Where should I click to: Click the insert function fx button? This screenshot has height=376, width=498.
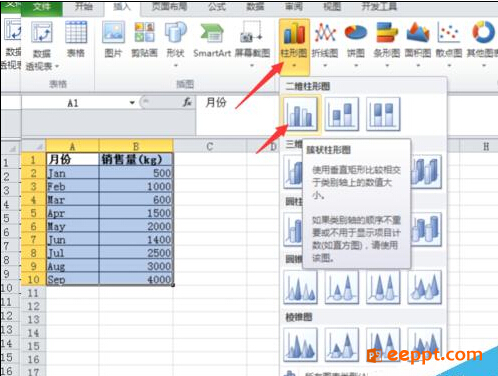pos(187,102)
